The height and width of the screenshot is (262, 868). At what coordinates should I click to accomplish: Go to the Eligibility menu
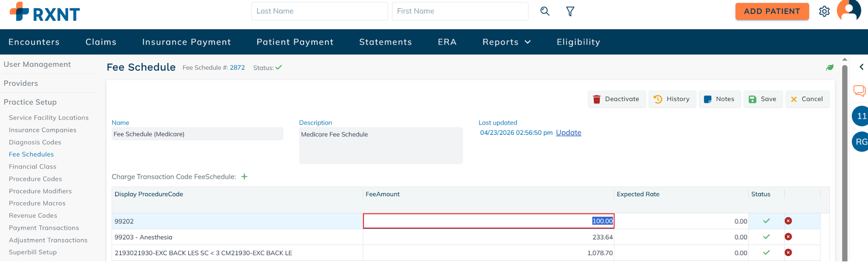click(578, 42)
